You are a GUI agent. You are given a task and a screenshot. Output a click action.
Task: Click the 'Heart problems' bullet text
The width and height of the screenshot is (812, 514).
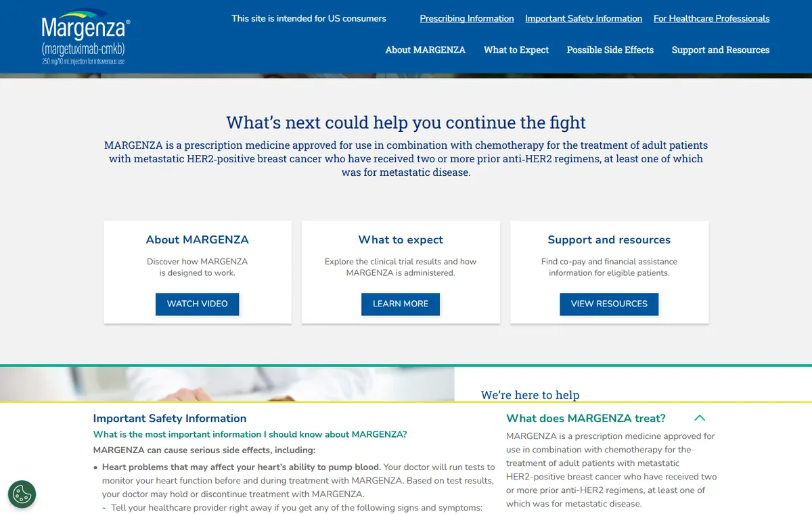click(298, 480)
